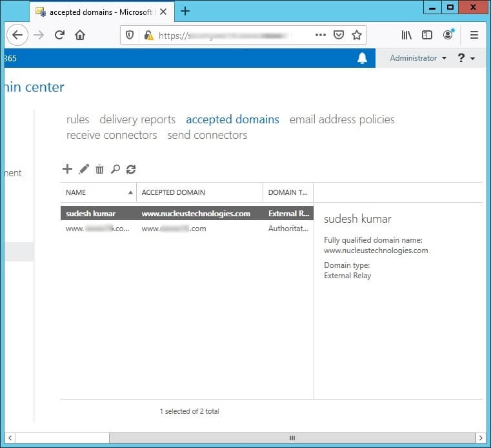The image size is (491, 448).
Task: Bookmark this page with star icon
Action: 357,35
